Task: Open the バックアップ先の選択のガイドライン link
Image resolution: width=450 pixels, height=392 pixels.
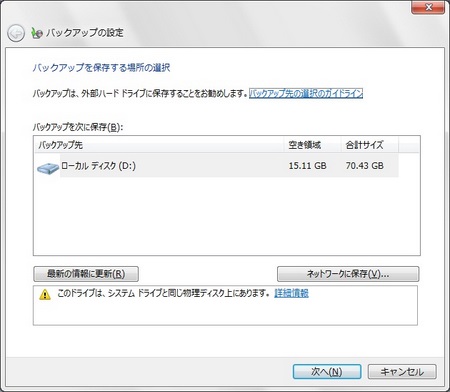Action: tap(306, 93)
